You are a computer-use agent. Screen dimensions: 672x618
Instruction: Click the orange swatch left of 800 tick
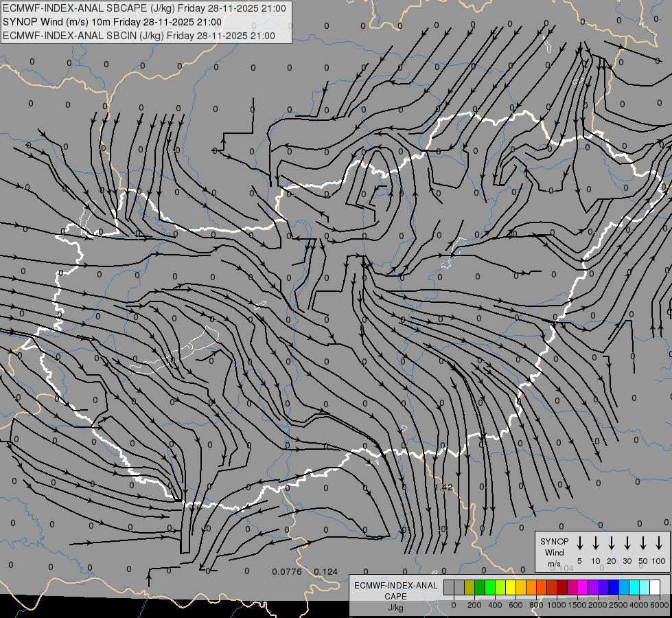[x=531, y=587]
